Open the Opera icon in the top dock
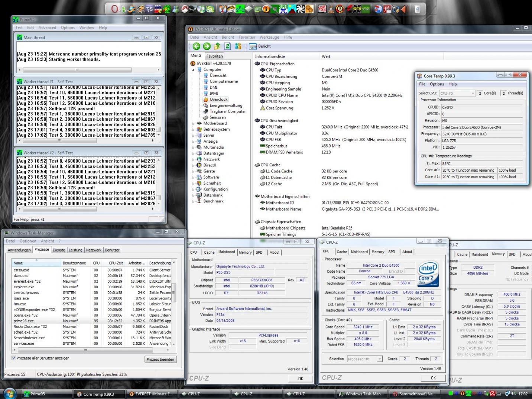The height and width of the screenshot is (399, 532). [114, 9]
